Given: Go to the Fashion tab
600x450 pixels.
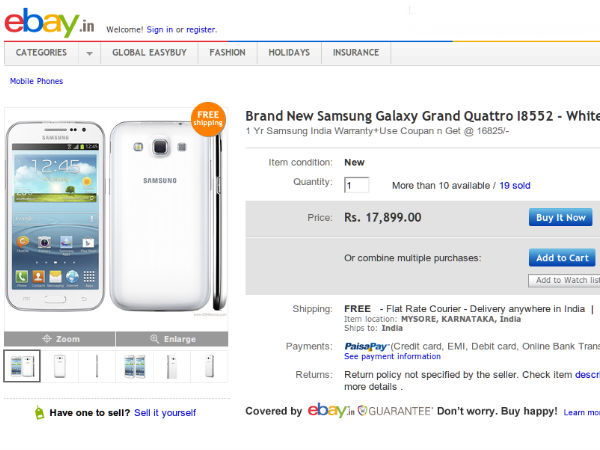Looking at the screenshot, I should point(227,53).
